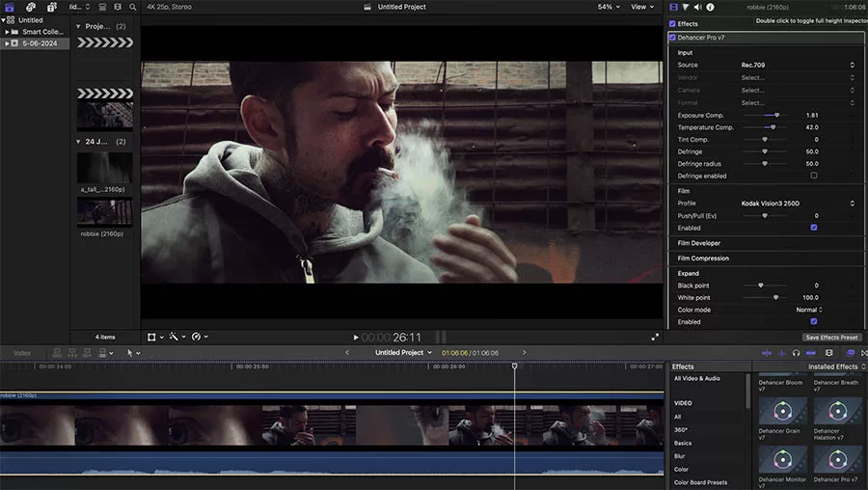Switch to the Video inspector icon
This screenshot has width=868, height=490.
pyautogui.click(x=673, y=7)
